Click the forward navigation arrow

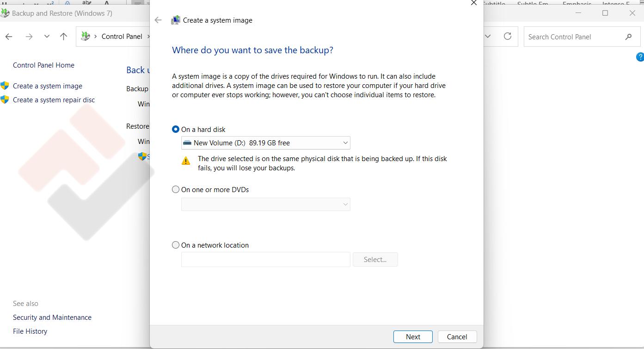[29, 37]
